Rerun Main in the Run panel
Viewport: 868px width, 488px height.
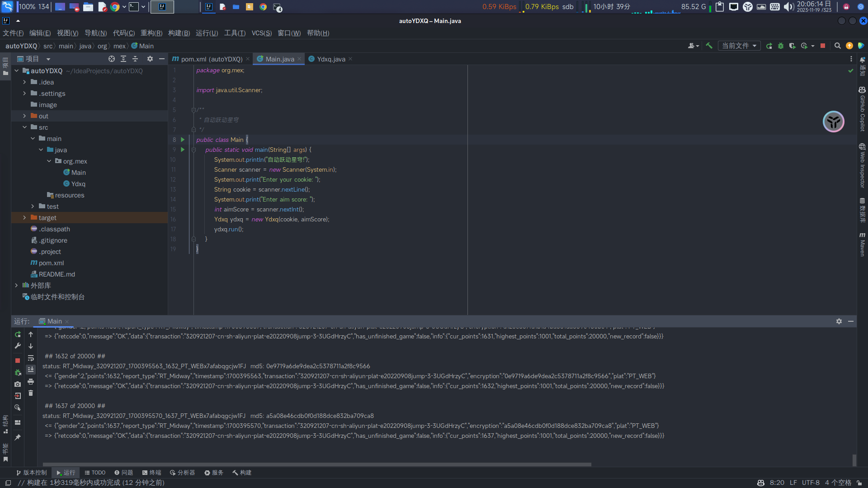pos(18,334)
